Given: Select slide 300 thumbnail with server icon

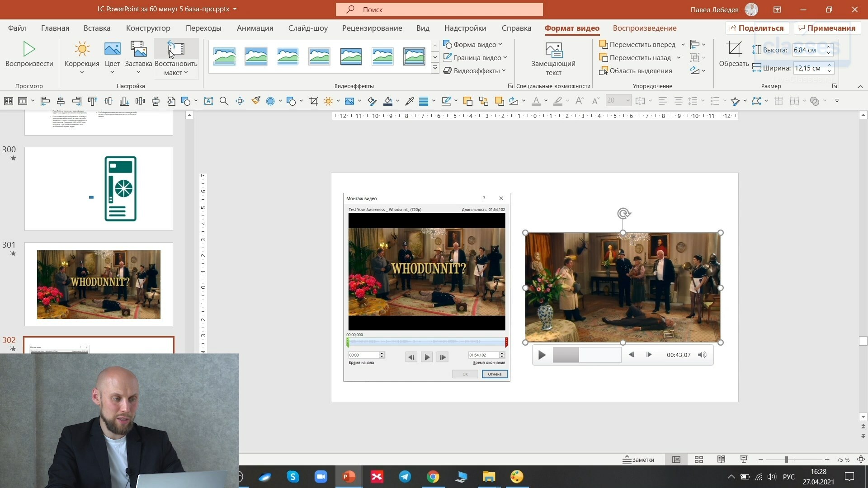Looking at the screenshot, I should [x=99, y=189].
